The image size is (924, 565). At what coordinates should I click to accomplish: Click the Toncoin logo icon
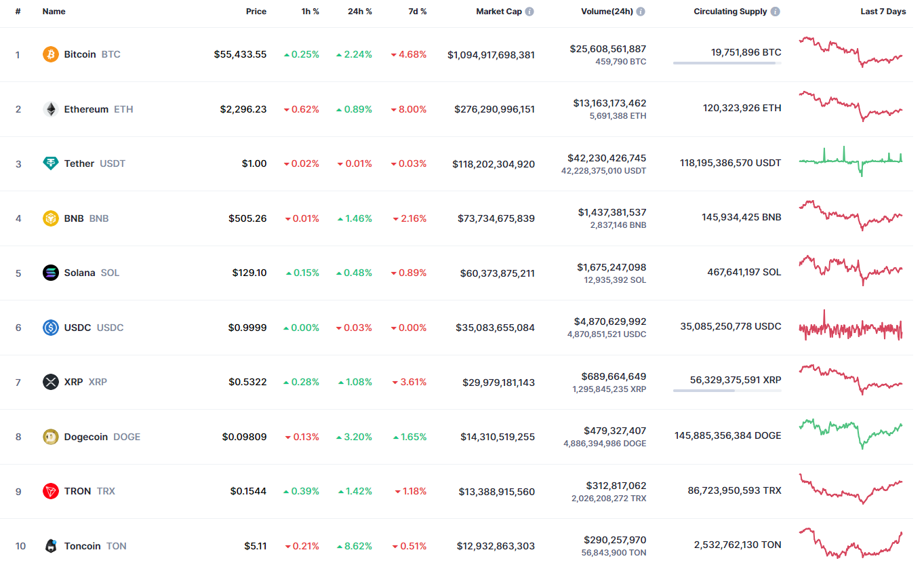[x=51, y=546]
